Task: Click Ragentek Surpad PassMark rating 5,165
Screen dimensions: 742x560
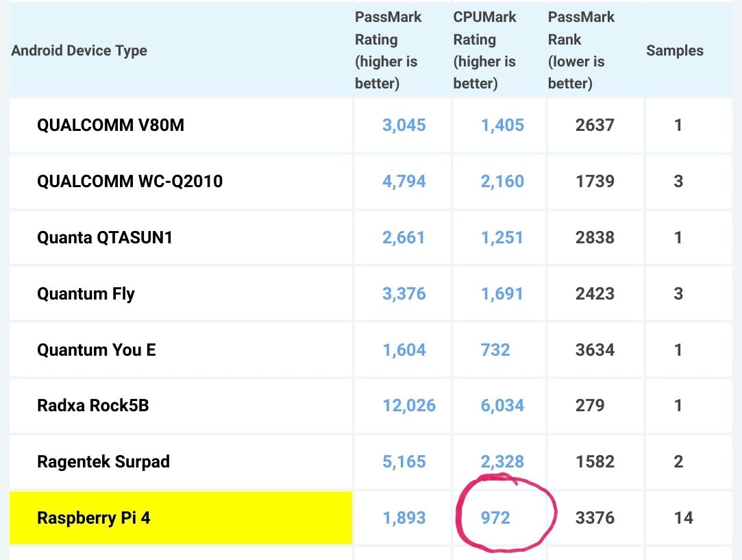Action: click(404, 462)
